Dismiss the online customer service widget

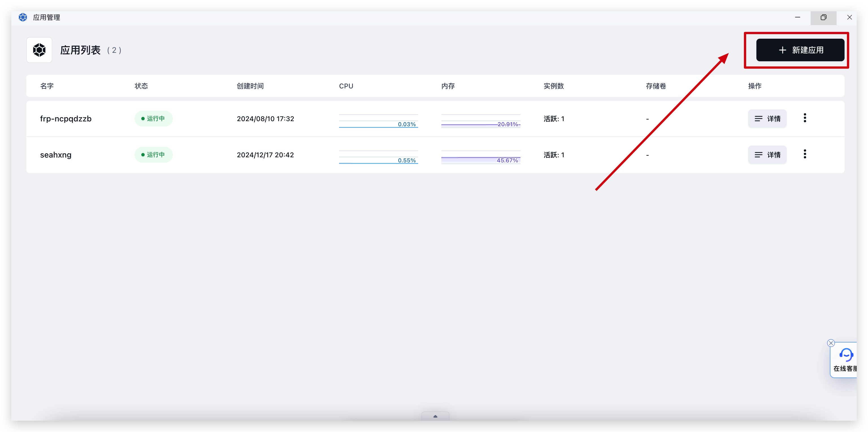[831, 343]
